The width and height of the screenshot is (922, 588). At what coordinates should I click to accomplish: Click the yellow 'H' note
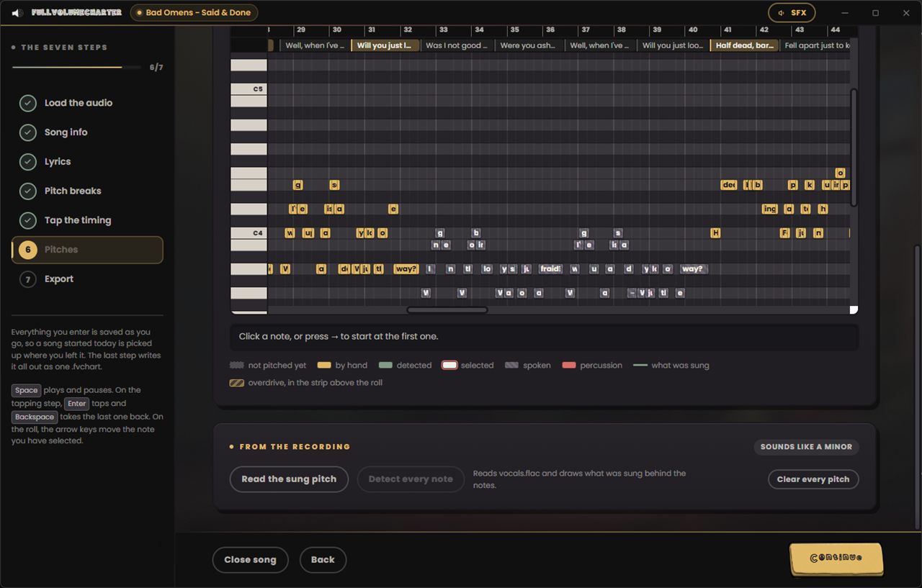tap(715, 233)
